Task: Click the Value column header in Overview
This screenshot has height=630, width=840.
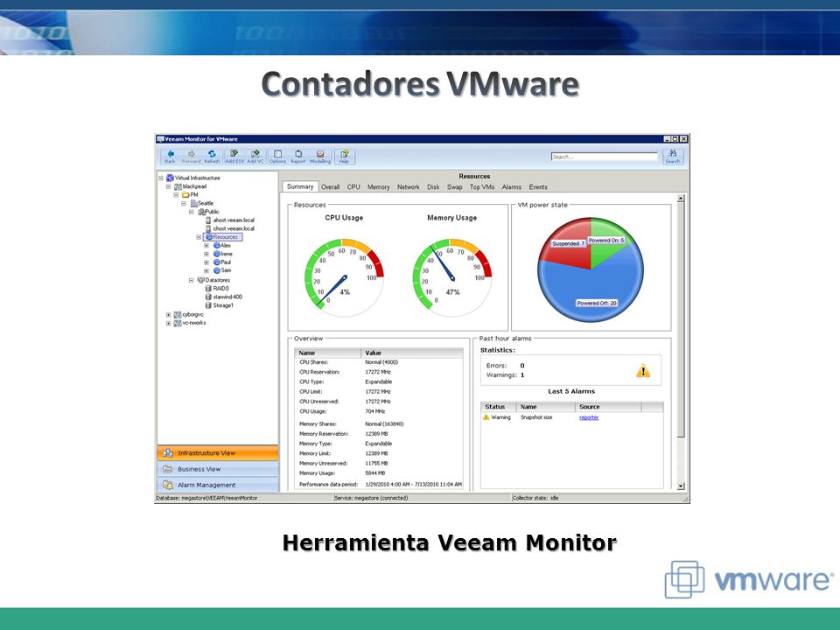Action: [x=412, y=353]
